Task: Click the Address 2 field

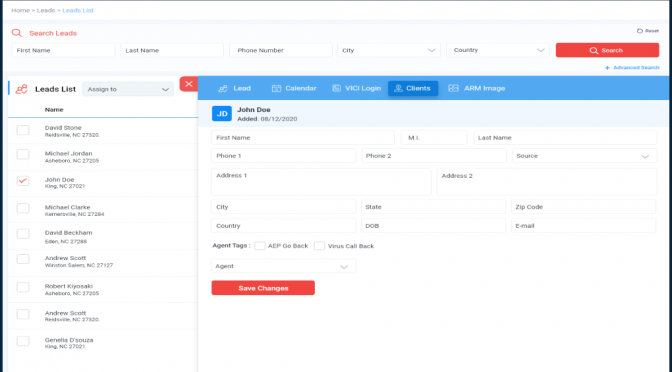Action: point(547,182)
